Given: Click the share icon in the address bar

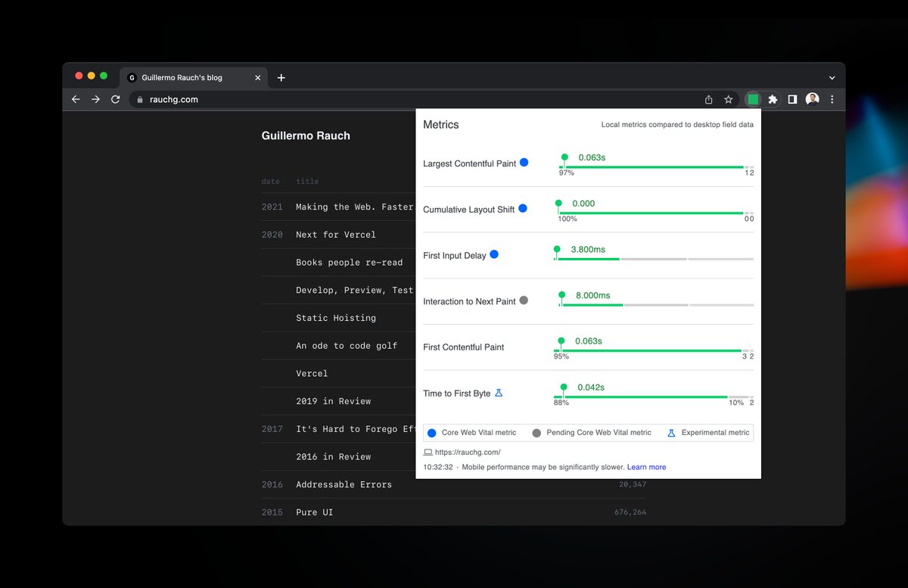Looking at the screenshot, I should click(x=709, y=99).
